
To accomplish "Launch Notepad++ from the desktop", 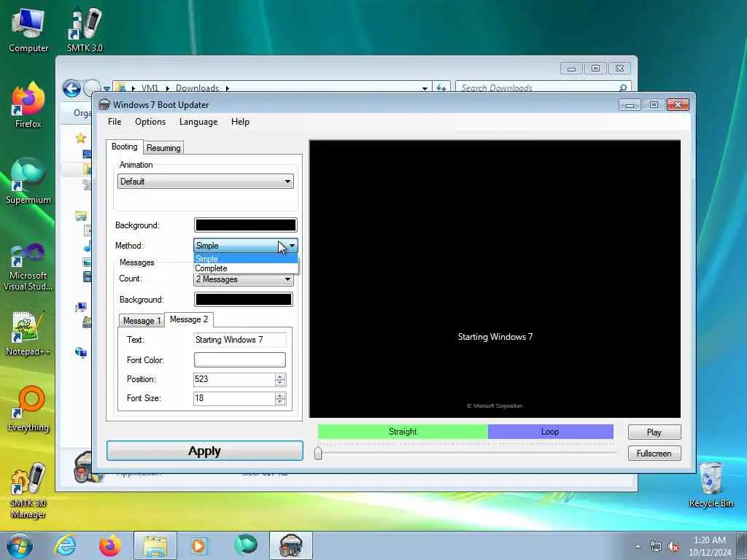I will tap(28, 333).
